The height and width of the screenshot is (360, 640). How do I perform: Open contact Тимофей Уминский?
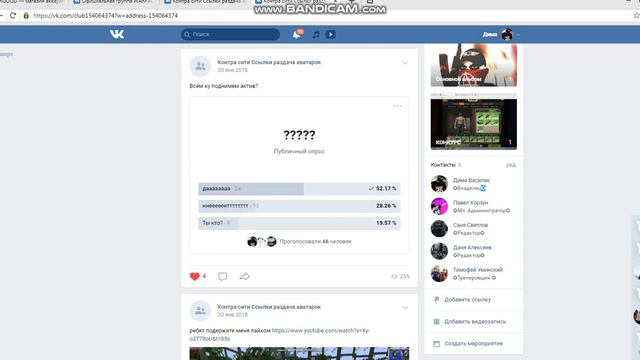tap(478, 270)
